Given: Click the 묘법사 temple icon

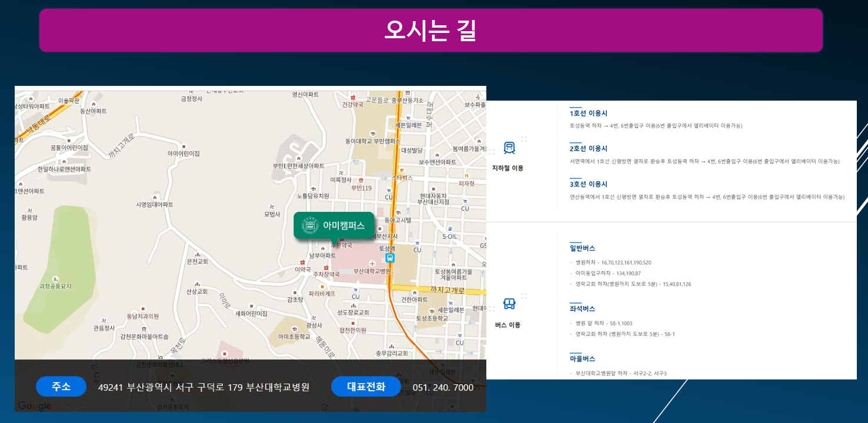Looking at the screenshot, I should [272, 206].
